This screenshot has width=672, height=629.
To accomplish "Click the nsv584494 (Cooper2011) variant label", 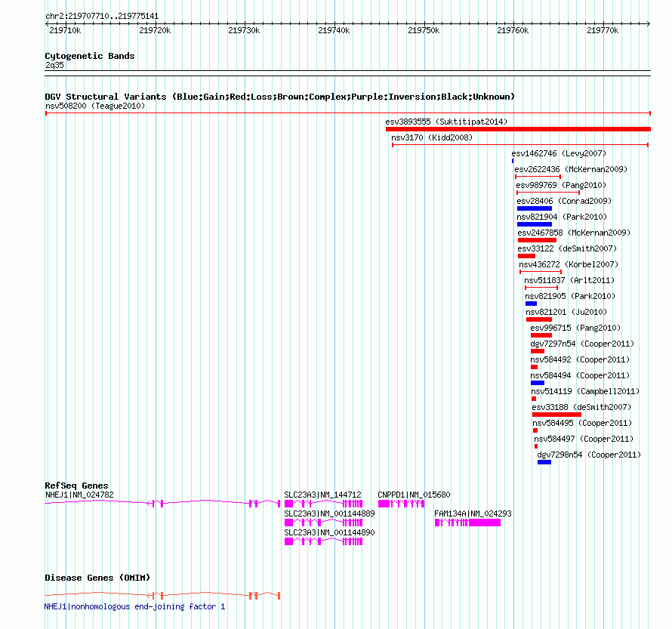I will [580, 375].
